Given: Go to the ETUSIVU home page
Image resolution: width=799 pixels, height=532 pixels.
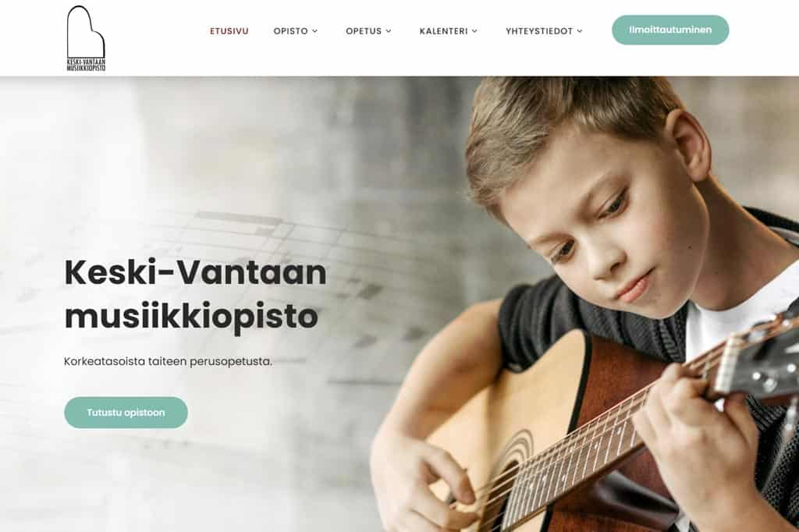Looking at the screenshot, I should tap(229, 31).
